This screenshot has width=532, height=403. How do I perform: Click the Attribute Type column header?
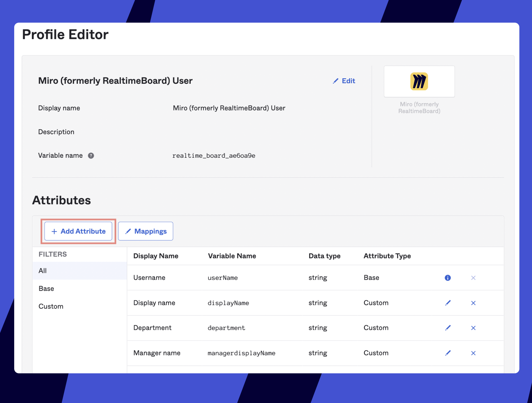pyautogui.click(x=387, y=256)
